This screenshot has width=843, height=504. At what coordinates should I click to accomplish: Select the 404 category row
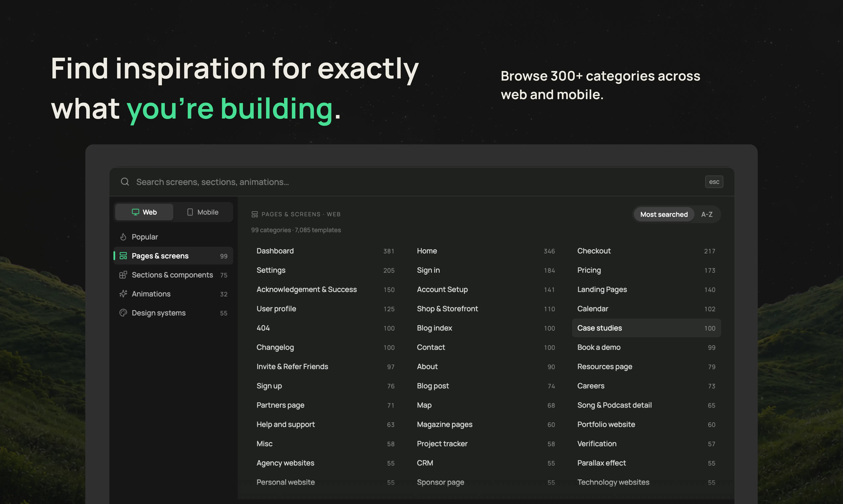click(326, 328)
